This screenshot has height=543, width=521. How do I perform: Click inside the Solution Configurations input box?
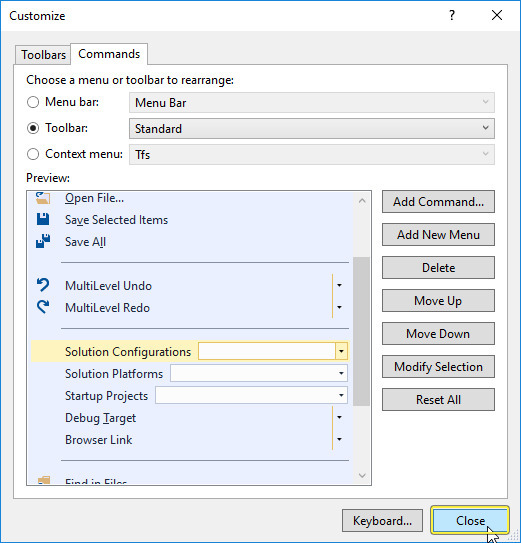(267, 351)
